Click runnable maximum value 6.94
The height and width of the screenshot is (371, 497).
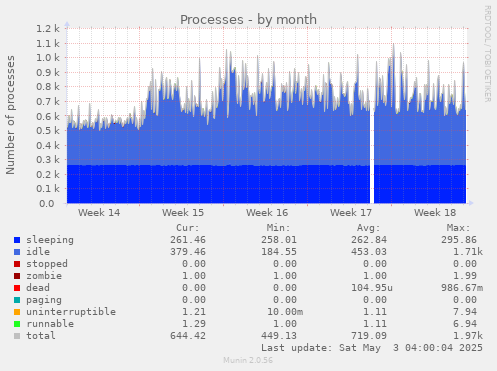click(x=465, y=324)
